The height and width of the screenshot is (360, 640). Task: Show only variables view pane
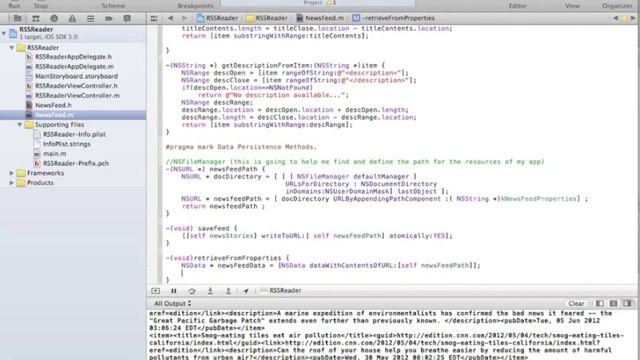coord(600,304)
